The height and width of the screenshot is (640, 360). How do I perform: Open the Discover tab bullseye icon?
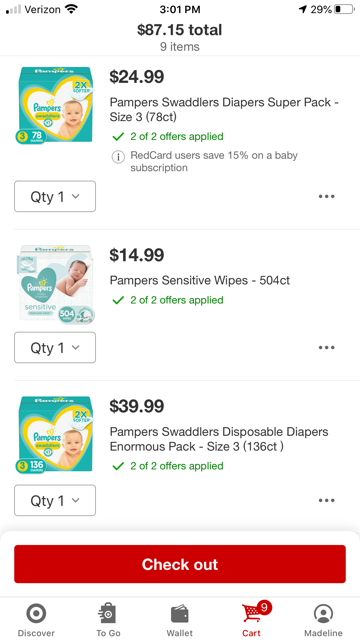(x=36, y=613)
